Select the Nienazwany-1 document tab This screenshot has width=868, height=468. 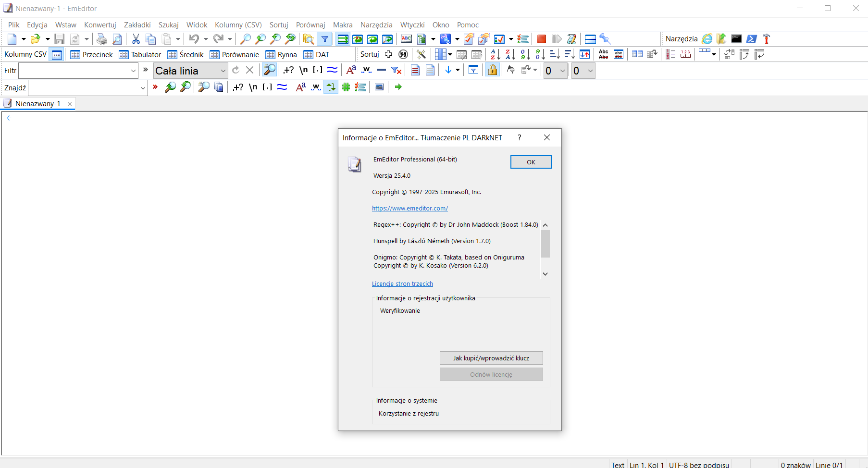click(x=37, y=104)
